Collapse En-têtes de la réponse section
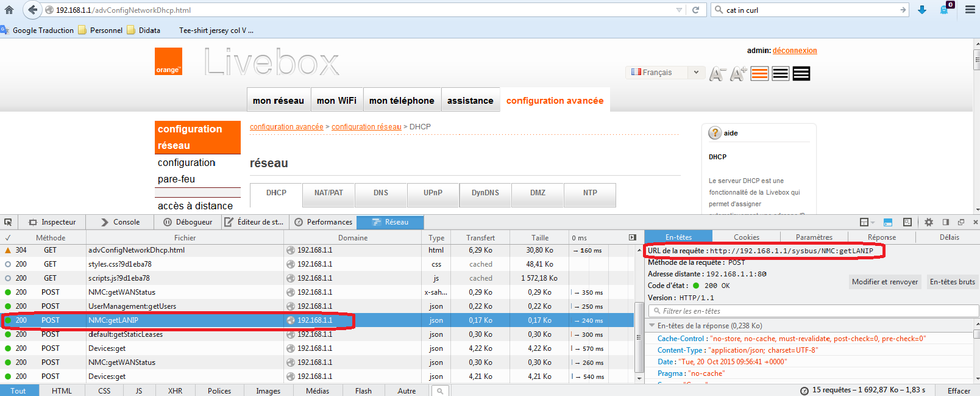Screen dimensions: 980x396 652,326
